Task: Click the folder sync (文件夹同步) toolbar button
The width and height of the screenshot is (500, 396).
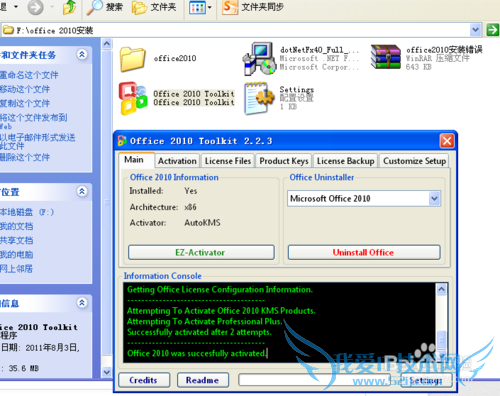Action: (253, 7)
